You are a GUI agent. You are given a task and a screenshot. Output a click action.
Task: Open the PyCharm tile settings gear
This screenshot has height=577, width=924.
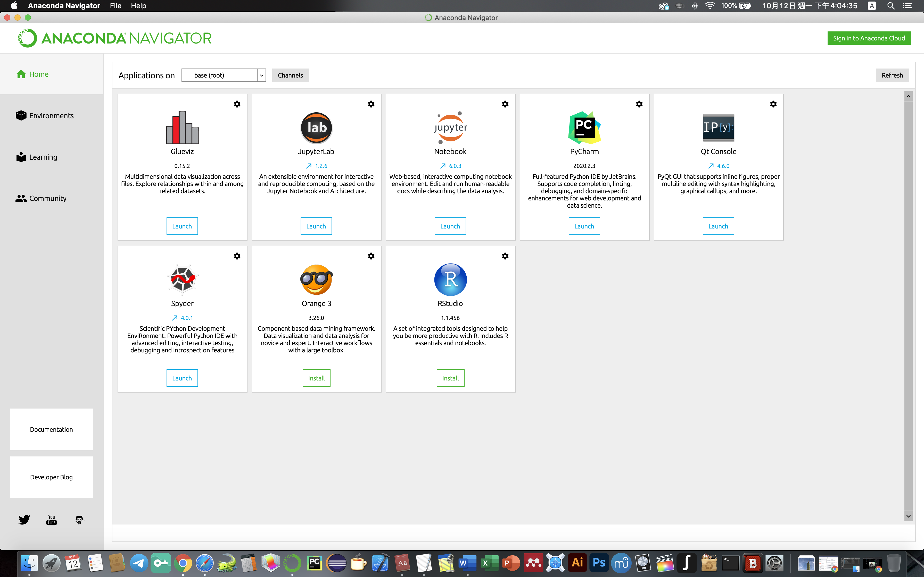click(639, 104)
